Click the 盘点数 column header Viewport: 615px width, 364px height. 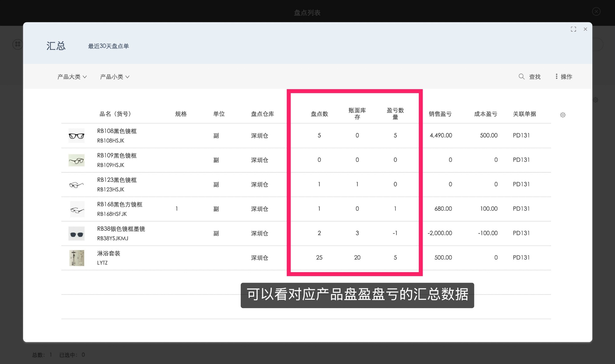click(319, 114)
